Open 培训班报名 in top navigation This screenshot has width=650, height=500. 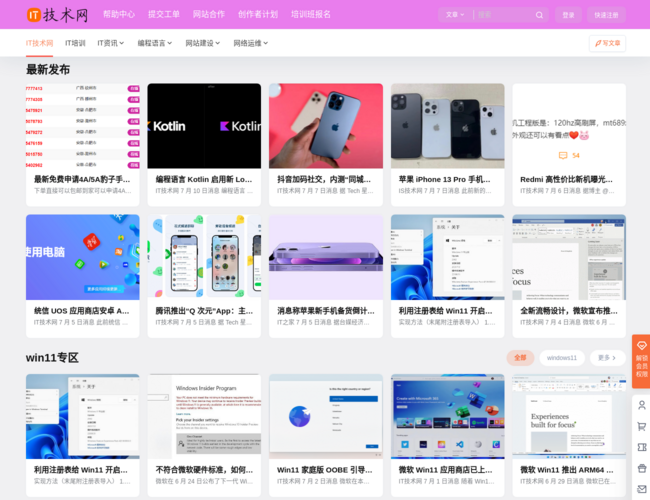[x=311, y=15]
